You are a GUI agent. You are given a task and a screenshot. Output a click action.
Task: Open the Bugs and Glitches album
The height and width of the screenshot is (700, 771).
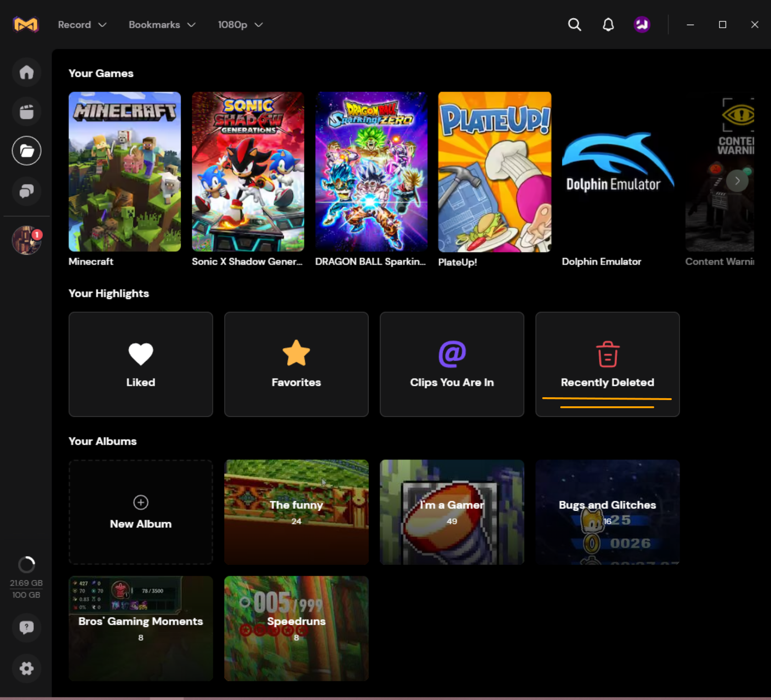point(607,512)
